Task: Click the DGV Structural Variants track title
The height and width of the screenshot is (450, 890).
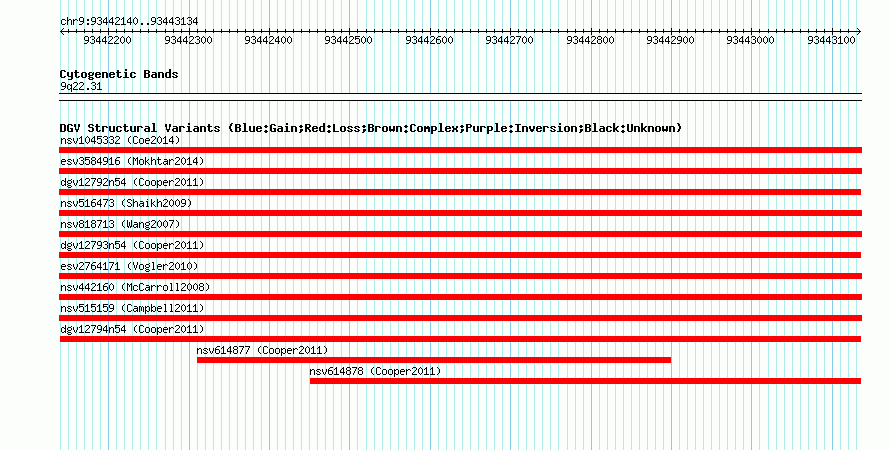Action: click(370, 128)
